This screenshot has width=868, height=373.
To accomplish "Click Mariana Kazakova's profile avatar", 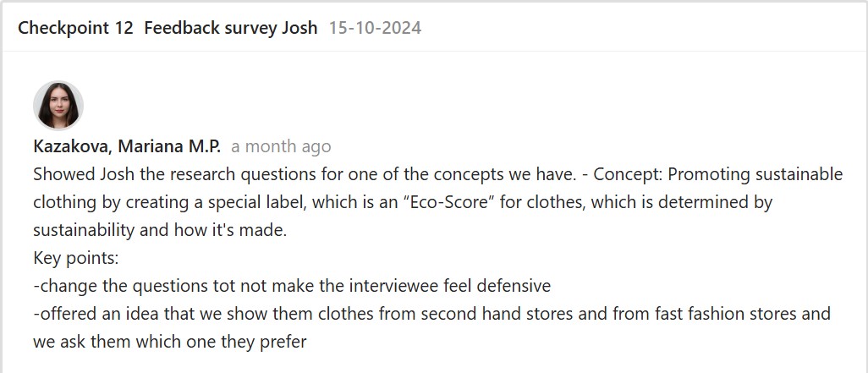I will click(58, 106).
